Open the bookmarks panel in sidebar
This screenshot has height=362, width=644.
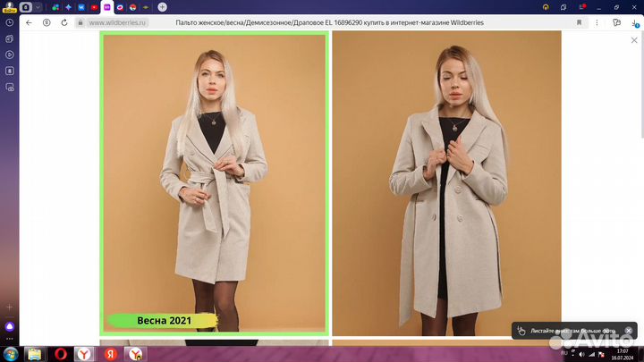(10, 71)
